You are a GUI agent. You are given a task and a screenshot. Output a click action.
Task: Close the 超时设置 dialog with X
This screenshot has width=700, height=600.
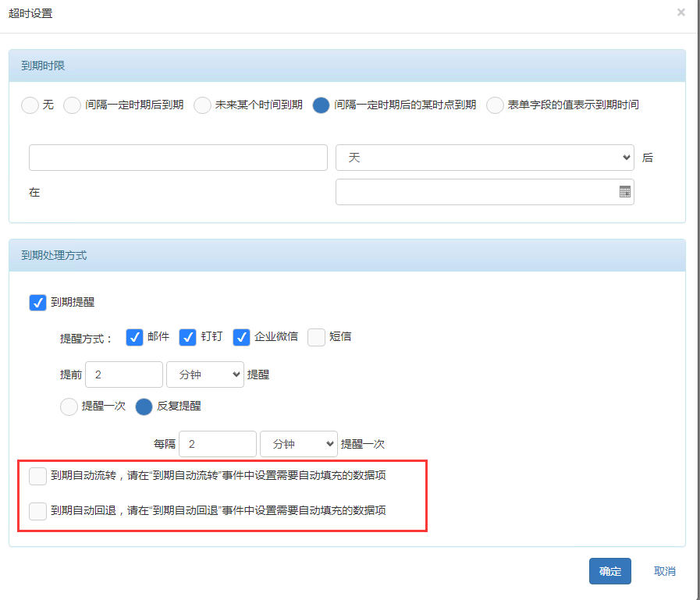[680, 12]
